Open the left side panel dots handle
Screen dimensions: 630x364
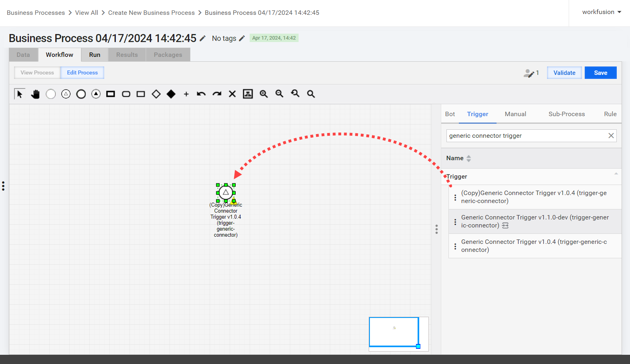tap(3, 186)
